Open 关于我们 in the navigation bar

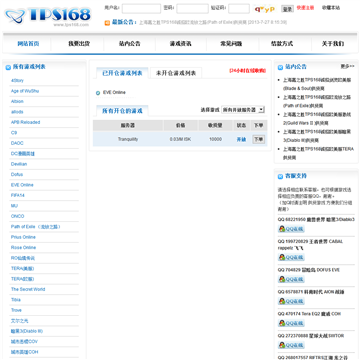coord(333,44)
